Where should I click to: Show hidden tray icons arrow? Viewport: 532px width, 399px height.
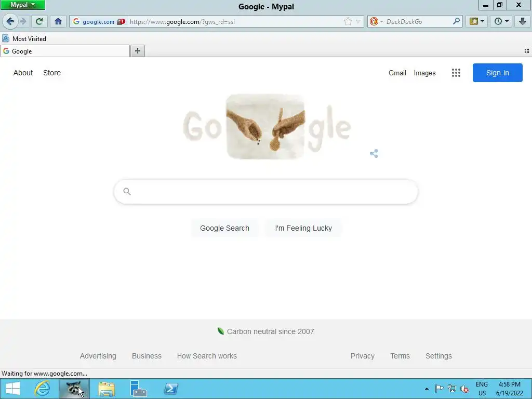click(427, 389)
